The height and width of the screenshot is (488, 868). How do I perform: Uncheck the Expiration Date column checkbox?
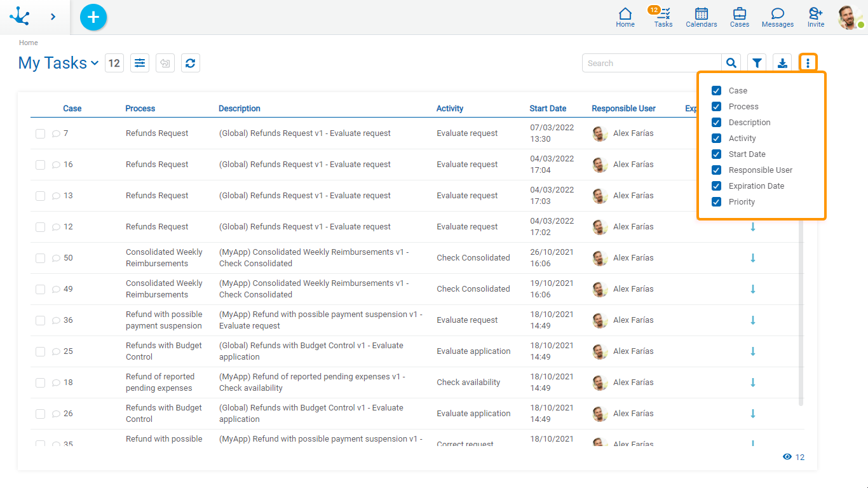[716, 186]
